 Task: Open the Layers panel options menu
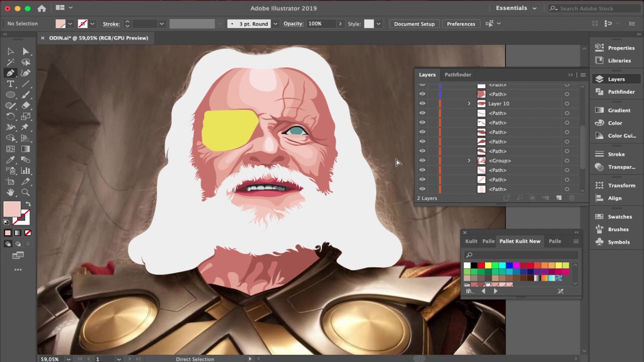pos(583,75)
